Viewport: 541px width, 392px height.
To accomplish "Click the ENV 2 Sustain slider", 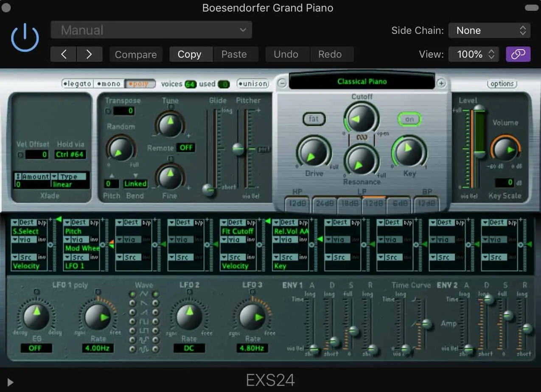I will [x=508, y=315].
